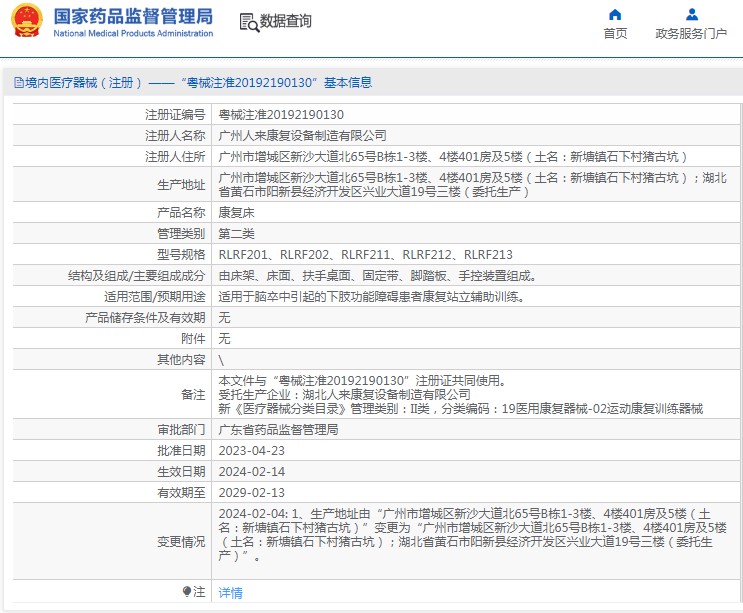Screen dimensions: 743x613
Task: Click the document icon before 境内医疗器械
Action: point(17,83)
